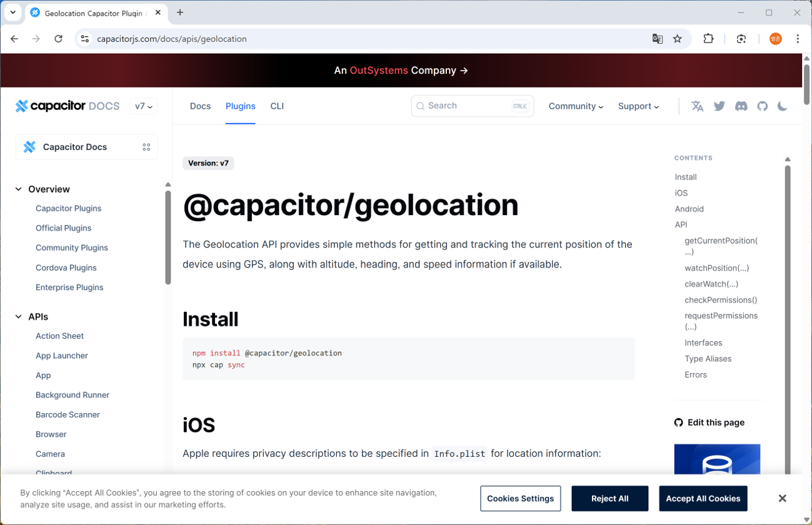Open the Browser API page
Screen dimensions: 812x525
pyautogui.click(x=51, y=434)
